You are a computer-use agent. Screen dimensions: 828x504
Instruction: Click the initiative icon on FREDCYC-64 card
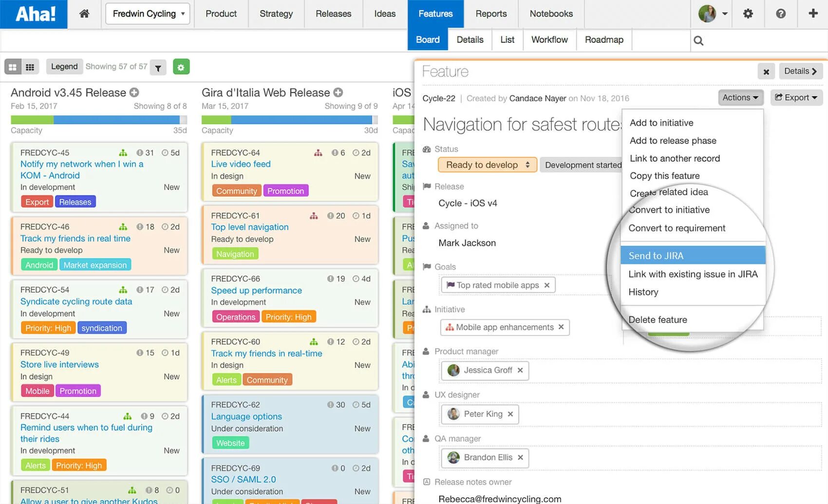coord(318,152)
